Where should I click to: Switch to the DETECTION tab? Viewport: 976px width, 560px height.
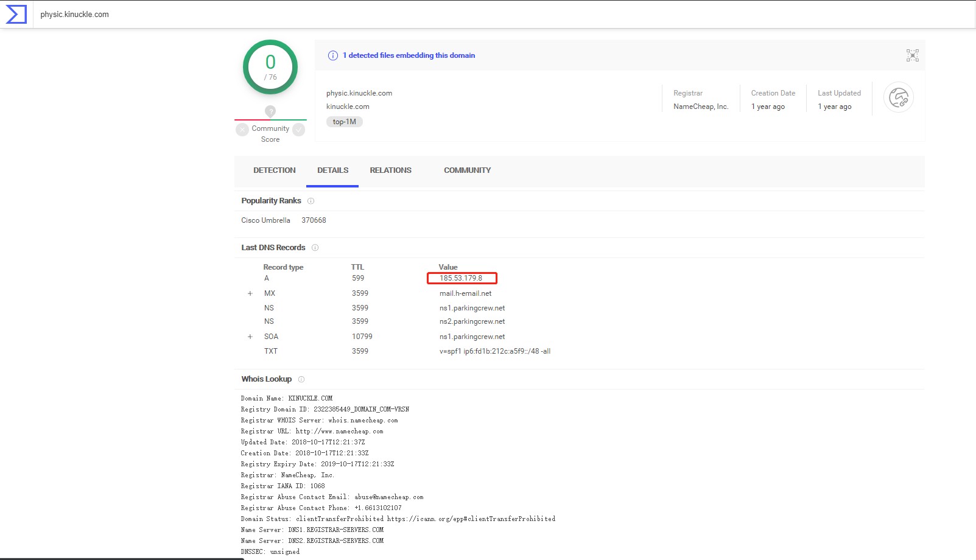275,170
